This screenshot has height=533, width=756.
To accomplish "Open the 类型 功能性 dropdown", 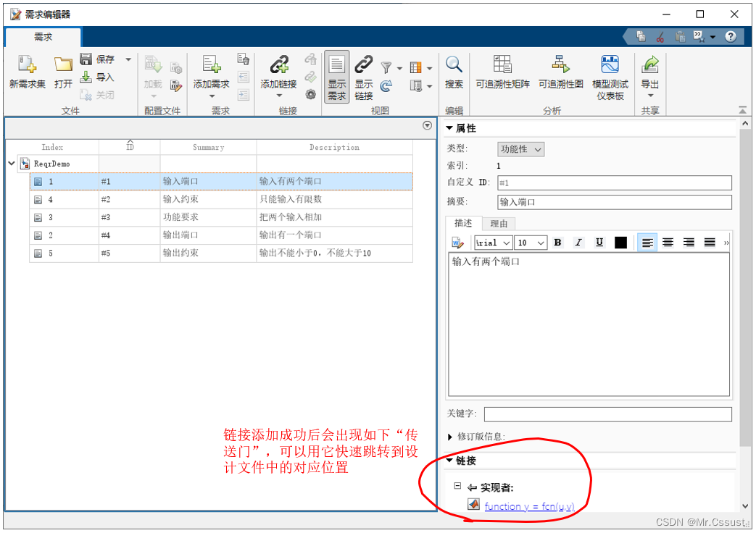I will [x=520, y=149].
